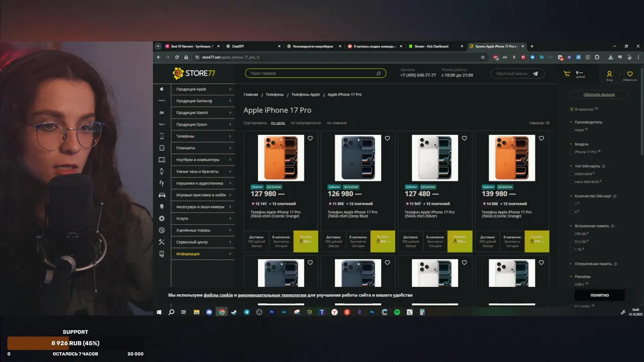Expand the Телефоны menu arrow
This screenshot has width=644, height=362.
click(x=230, y=136)
